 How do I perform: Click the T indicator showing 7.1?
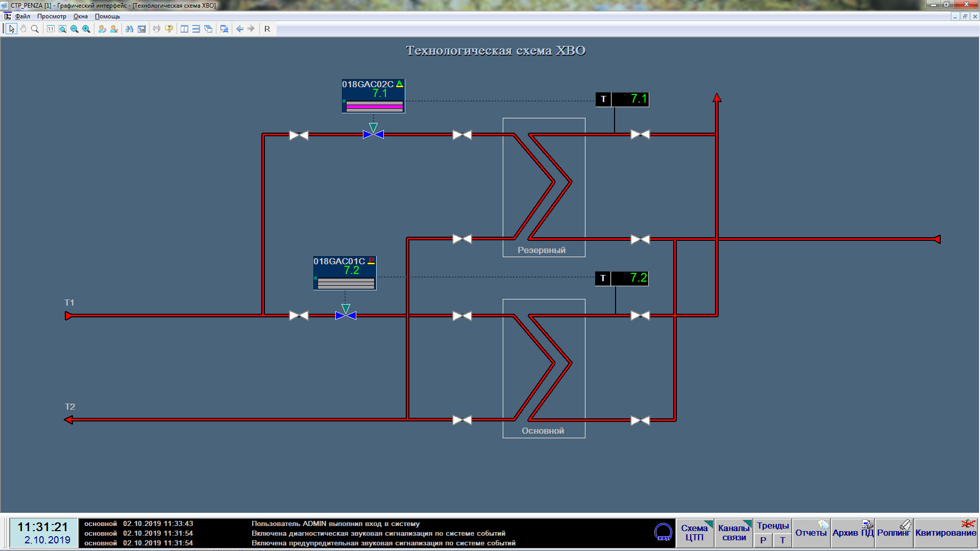[x=622, y=99]
